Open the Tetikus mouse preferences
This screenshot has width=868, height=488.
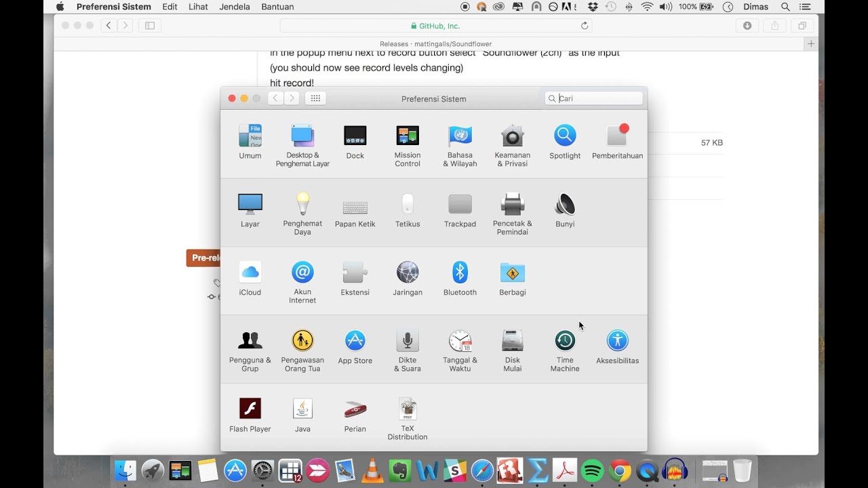coord(408,210)
